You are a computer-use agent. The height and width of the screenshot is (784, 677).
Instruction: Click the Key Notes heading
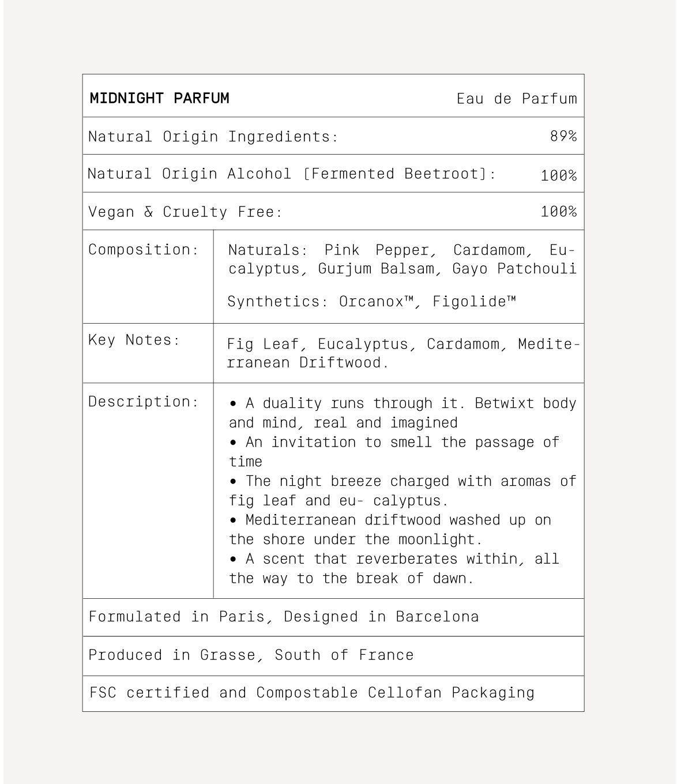[x=134, y=340]
